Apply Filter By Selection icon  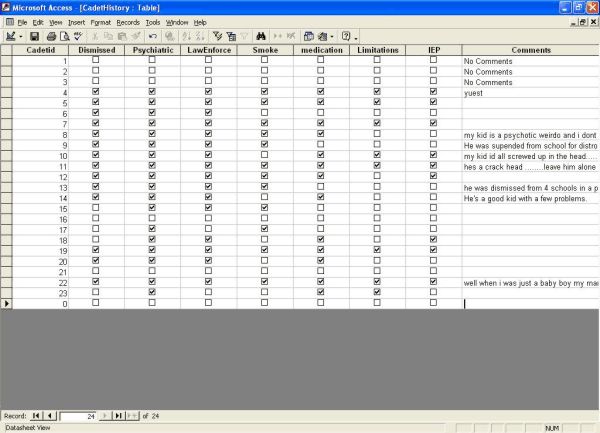coord(217,36)
